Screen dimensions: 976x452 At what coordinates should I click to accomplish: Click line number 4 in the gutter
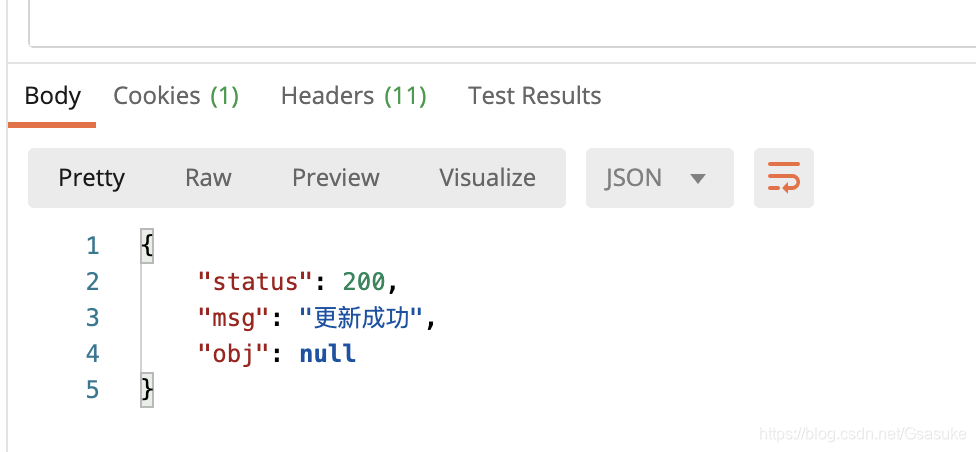tap(93, 354)
